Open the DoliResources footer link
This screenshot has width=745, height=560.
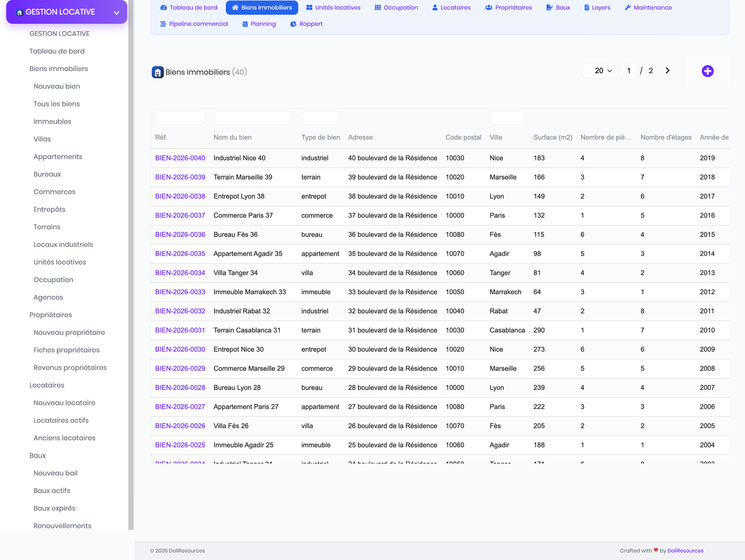click(x=685, y=551)
